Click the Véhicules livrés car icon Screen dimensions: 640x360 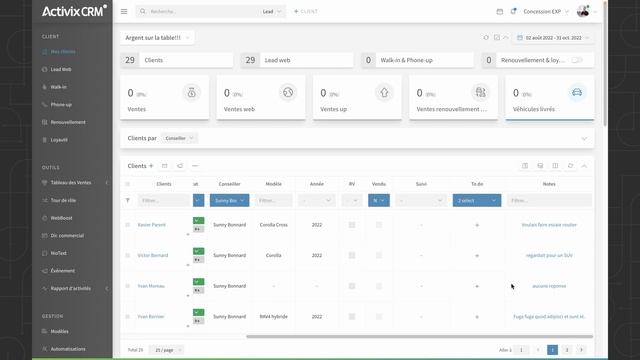click(577, 93)
